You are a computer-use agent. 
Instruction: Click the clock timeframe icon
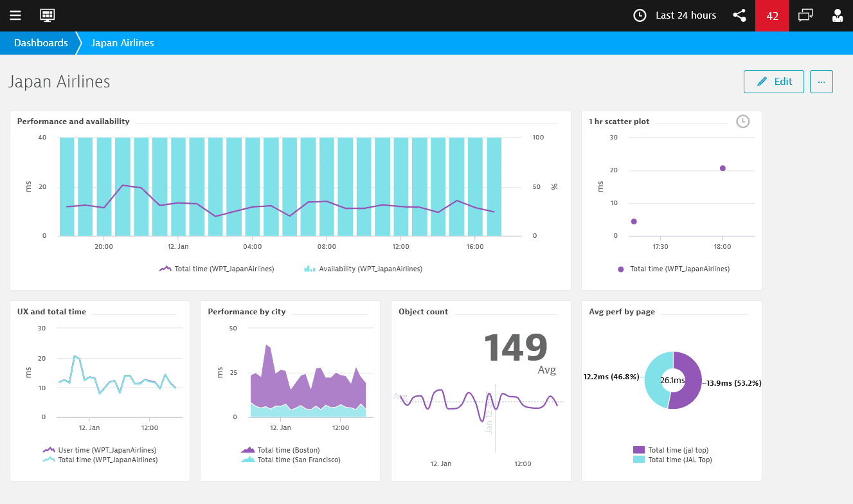tap(640, 15)
